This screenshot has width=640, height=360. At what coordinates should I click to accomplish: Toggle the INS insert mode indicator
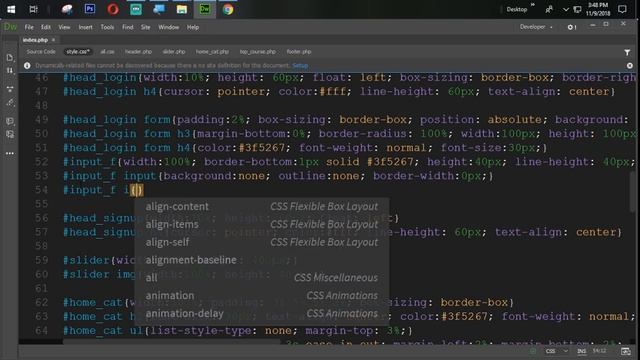coord(582,351)
